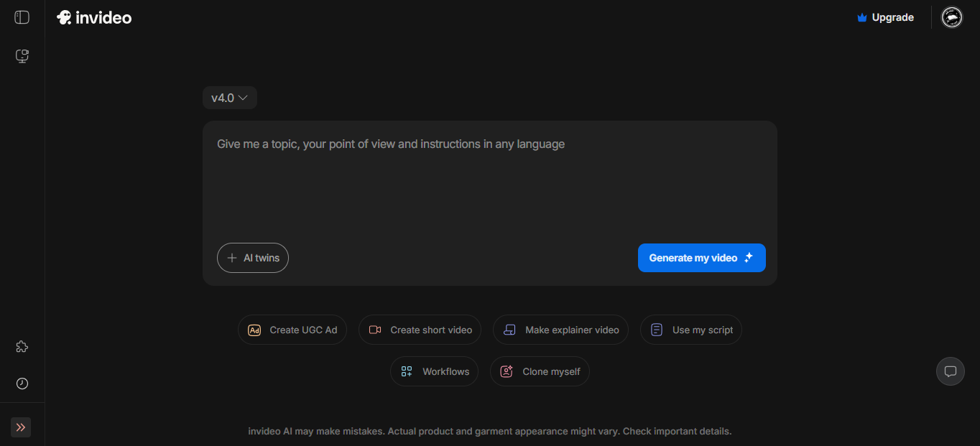Open the history clock icon
The height and width of the screenshot is (446, 980).
[22, 384]
